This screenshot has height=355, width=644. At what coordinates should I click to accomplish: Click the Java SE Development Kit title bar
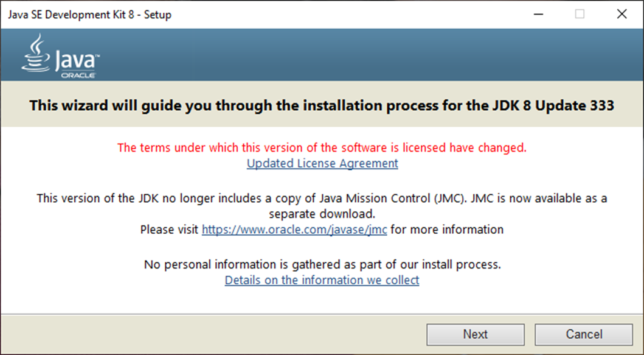coord(89,15)
